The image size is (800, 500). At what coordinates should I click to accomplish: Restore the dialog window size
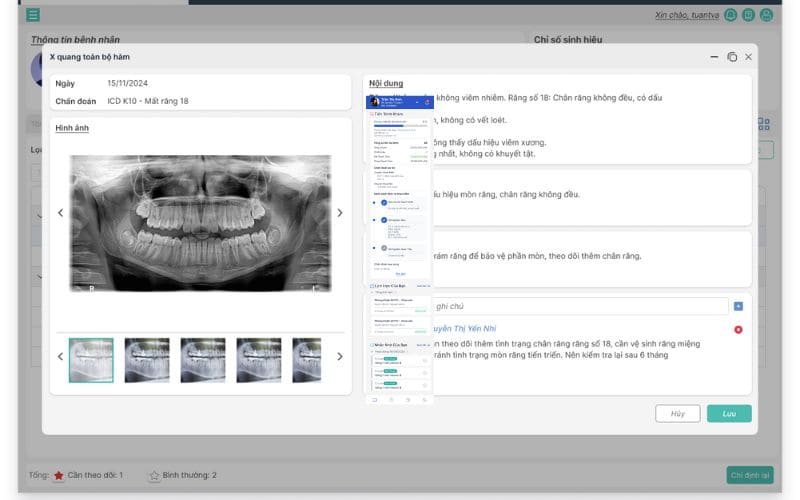pos(732,58)
